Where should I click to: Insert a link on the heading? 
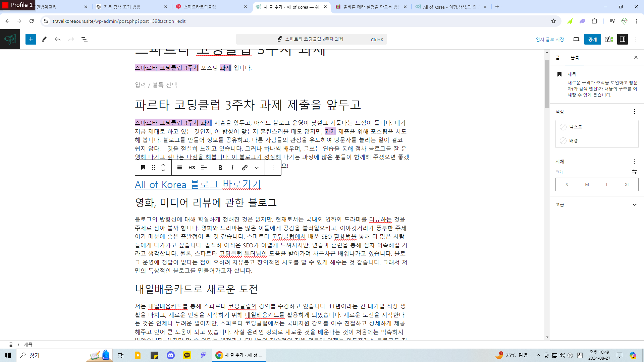pyautogui.click(x=245, y=168)
